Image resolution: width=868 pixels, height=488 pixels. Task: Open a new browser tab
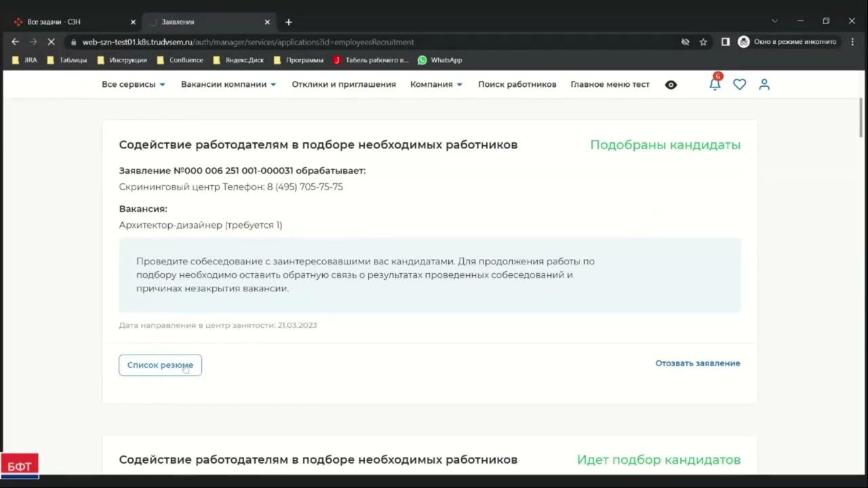289,22
